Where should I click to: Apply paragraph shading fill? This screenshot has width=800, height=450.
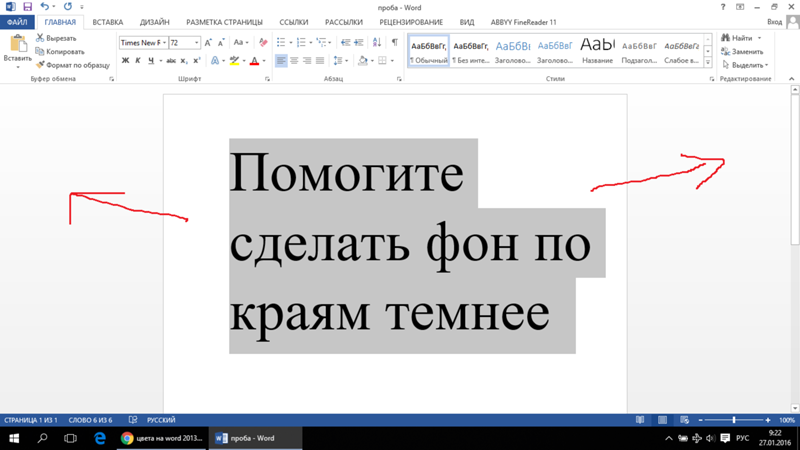[x=363, y=61]
